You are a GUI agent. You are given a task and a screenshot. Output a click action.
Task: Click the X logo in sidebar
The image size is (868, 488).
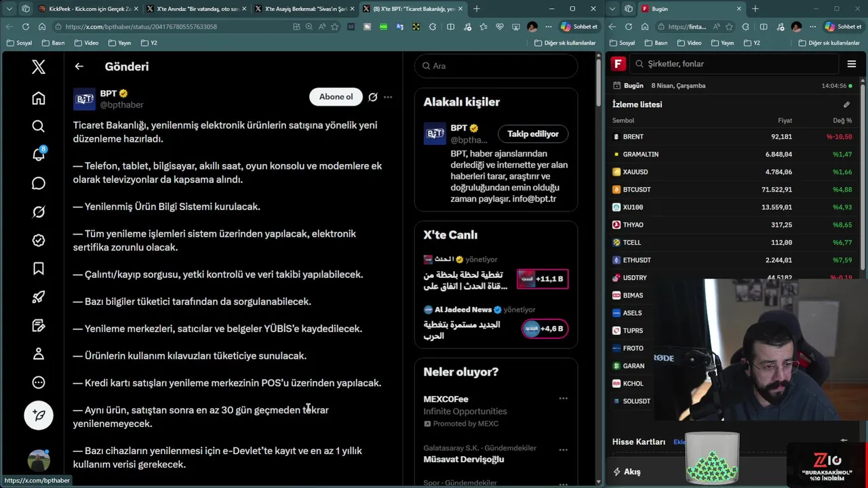pos(39,66)
